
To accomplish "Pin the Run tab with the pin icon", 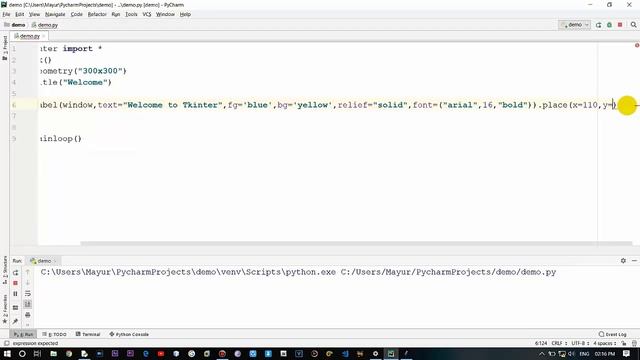I will click(16, 321).
